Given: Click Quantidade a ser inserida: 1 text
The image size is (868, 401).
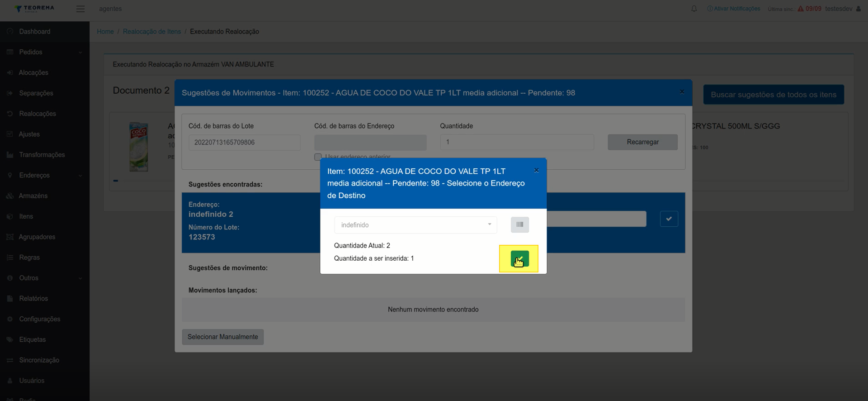Looking at the screenshot, I should [374, 258].
